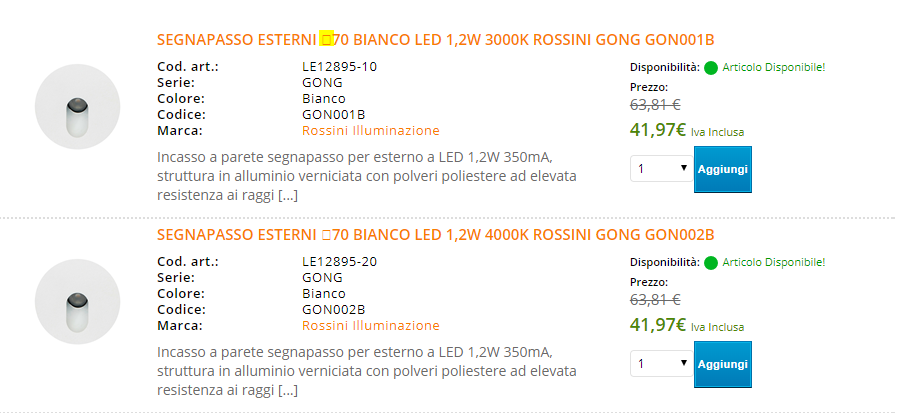
Task: Click the GON001B product thumbnail image
Action: click(x=77, y=107)
